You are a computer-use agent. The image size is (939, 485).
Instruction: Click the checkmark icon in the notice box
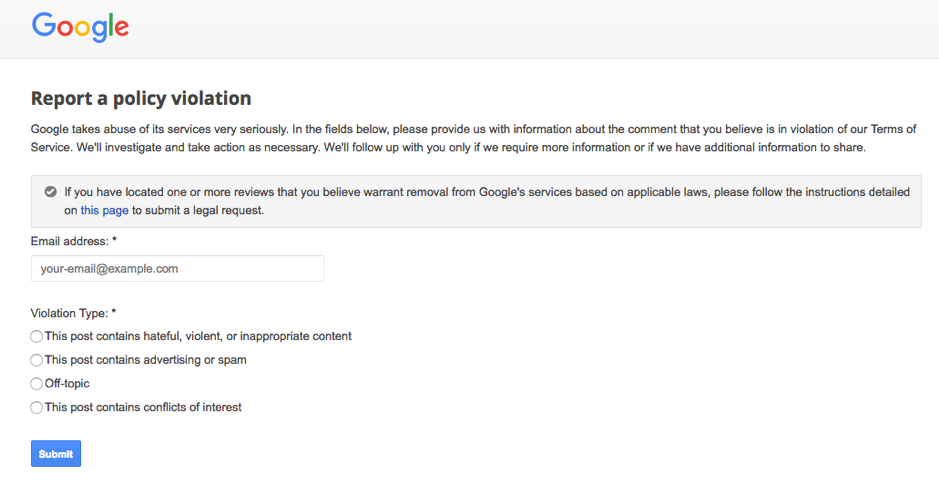coord(50,192)
